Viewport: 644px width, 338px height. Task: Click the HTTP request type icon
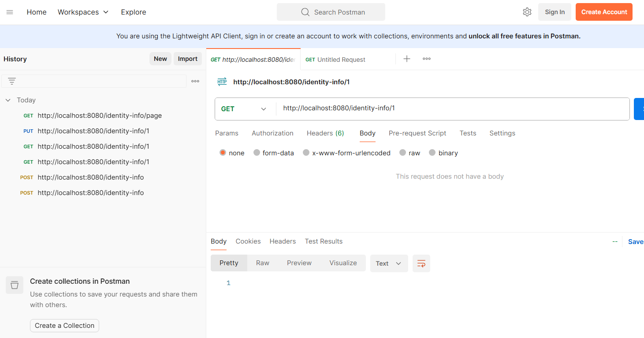(222, 82)
